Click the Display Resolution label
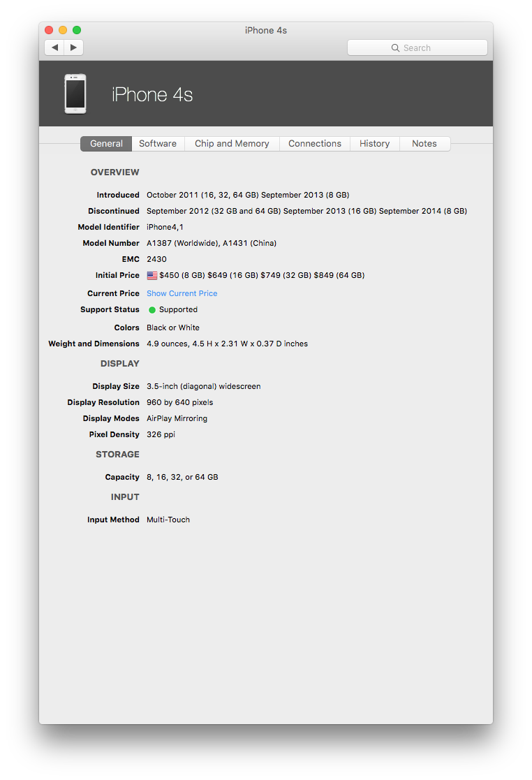This screenshot has width=532, height=780. coord(103,402)
